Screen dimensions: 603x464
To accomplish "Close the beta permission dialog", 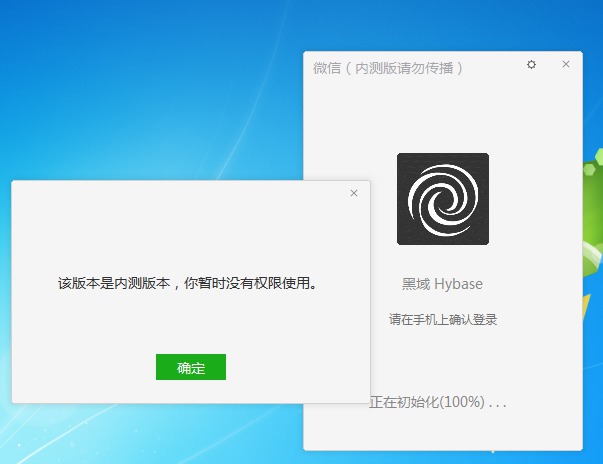I will 354,193.
